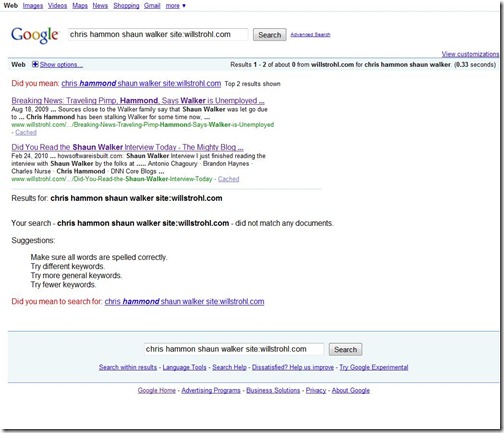This screenshot has width=504, height=433.
Task: Open News from the top navigation
Action: (100, 6)
